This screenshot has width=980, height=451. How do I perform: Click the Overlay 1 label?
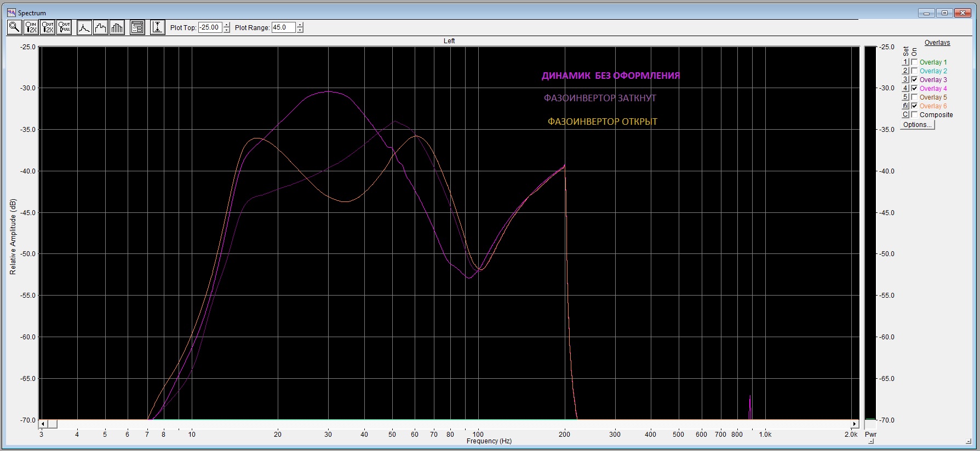tap(933, 62)
